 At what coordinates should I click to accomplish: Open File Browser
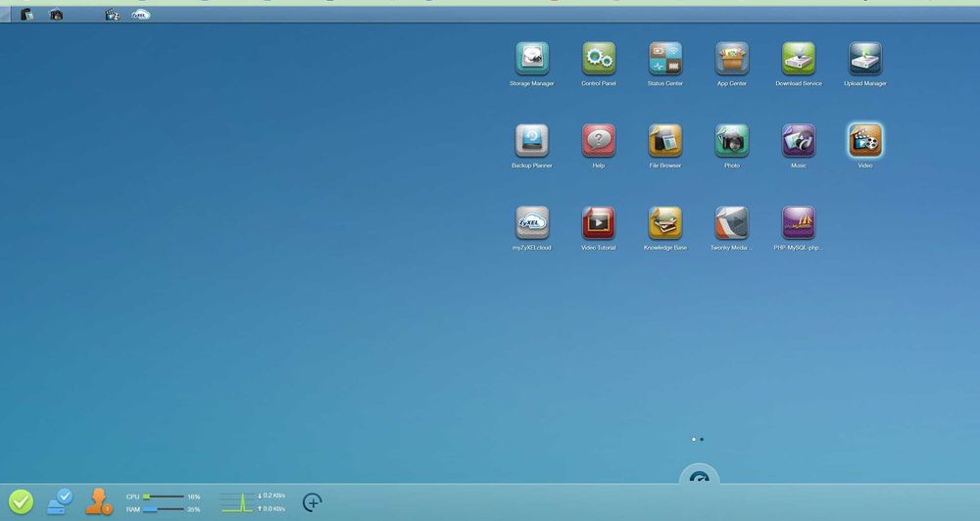click(x=665, y=140)
